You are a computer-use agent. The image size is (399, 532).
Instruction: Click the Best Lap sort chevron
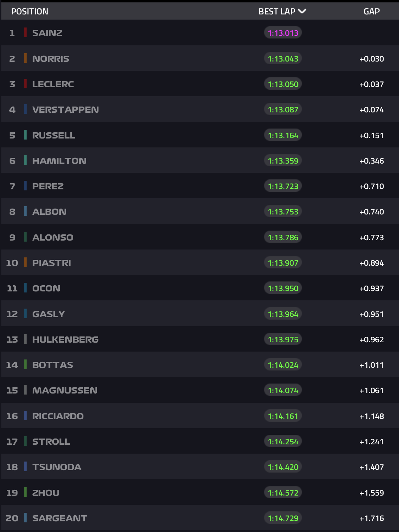tap(302, 11)
